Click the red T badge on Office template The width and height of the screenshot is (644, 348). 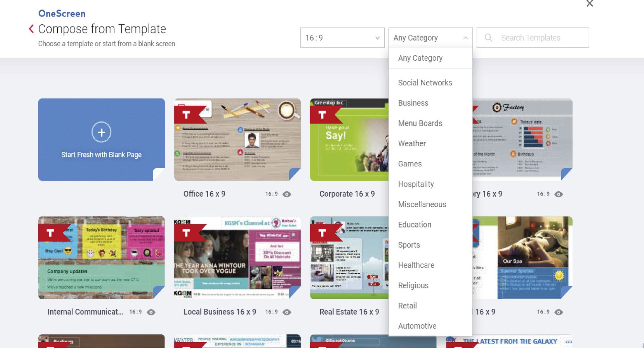tap(186, 115)
